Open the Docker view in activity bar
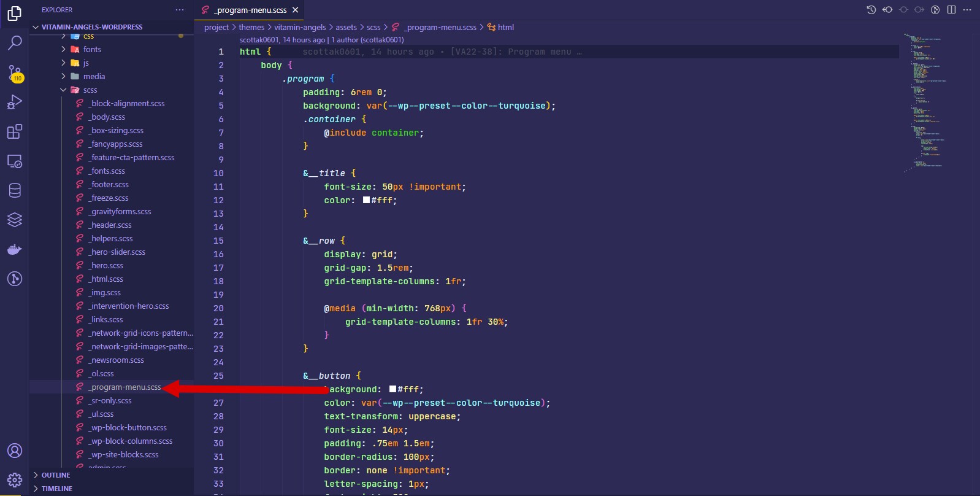This screenshot has height=496, width=980. pos(15,249)
